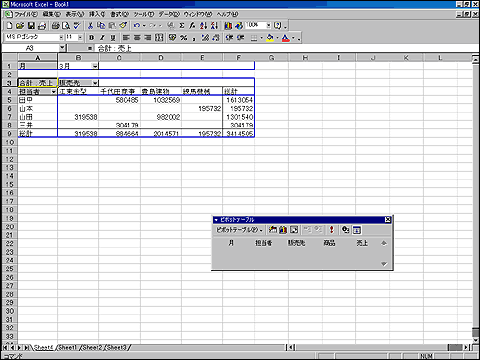480x360 pixels.
Task: Click the 販売先 field button in PivotTable toolbar
Action: [296, 243]
